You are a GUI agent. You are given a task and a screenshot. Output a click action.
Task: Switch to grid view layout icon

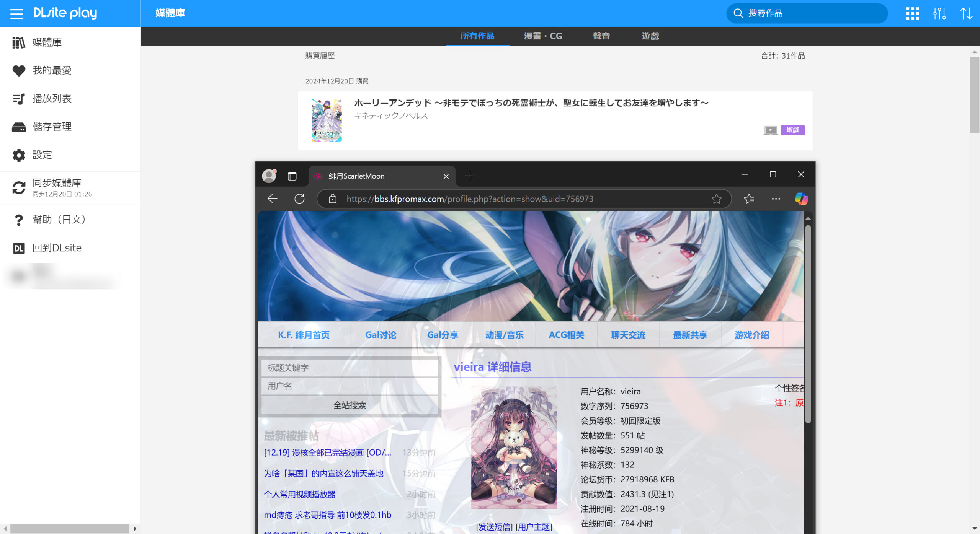(912, 14)
